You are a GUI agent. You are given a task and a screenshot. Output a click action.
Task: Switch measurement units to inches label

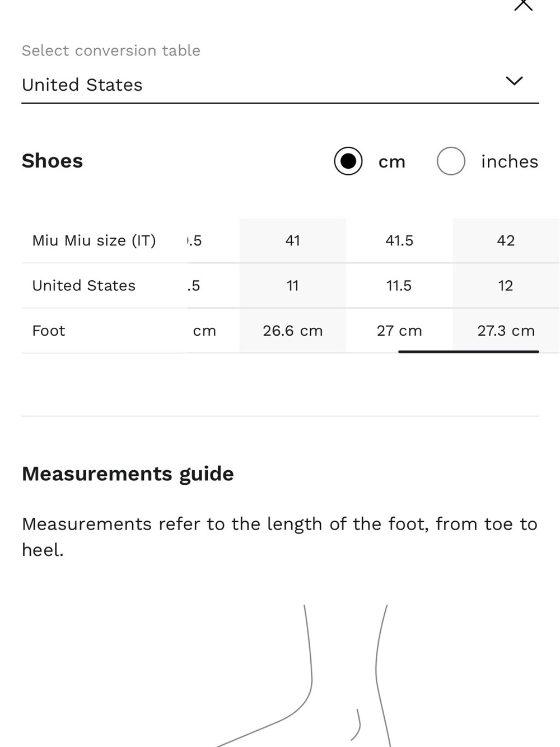coord(510,161)
